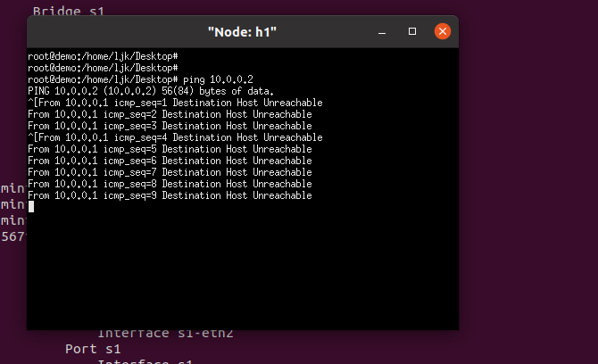Maximize the Node: h1 terminal window
Viewport: 598px width, 364px height.
click(x=411, y=31)
